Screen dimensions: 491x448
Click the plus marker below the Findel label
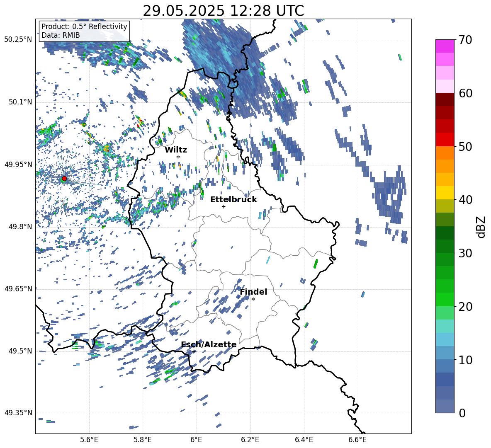tap(253, 299)
